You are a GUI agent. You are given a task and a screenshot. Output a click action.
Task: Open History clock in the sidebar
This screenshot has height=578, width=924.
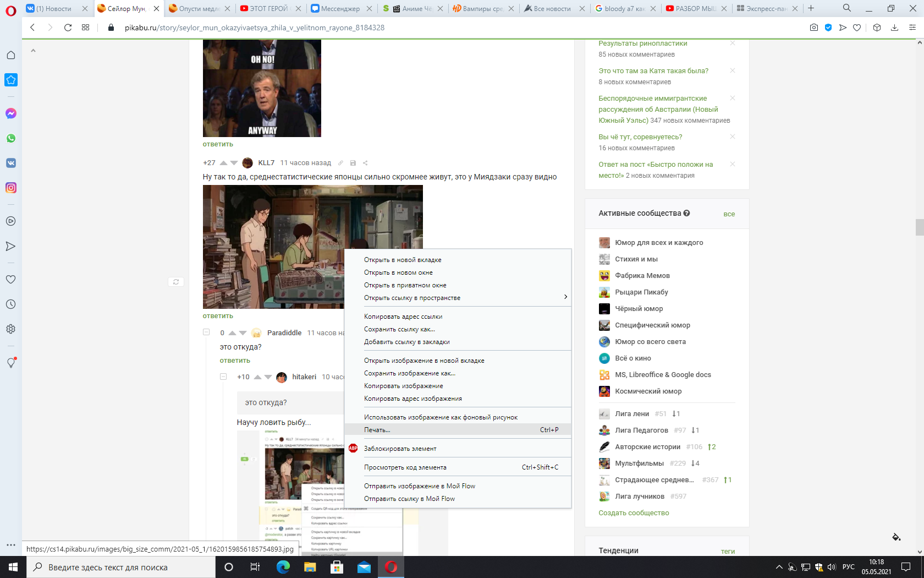(10, 304)
